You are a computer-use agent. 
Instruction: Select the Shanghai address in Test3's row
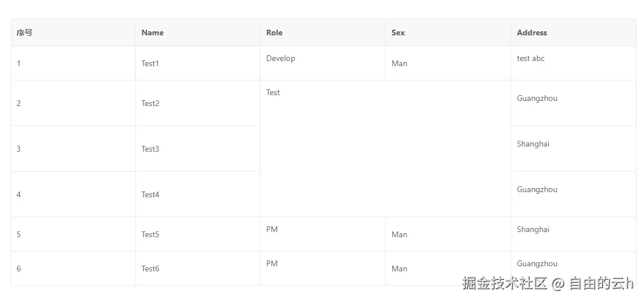(533, 144)
